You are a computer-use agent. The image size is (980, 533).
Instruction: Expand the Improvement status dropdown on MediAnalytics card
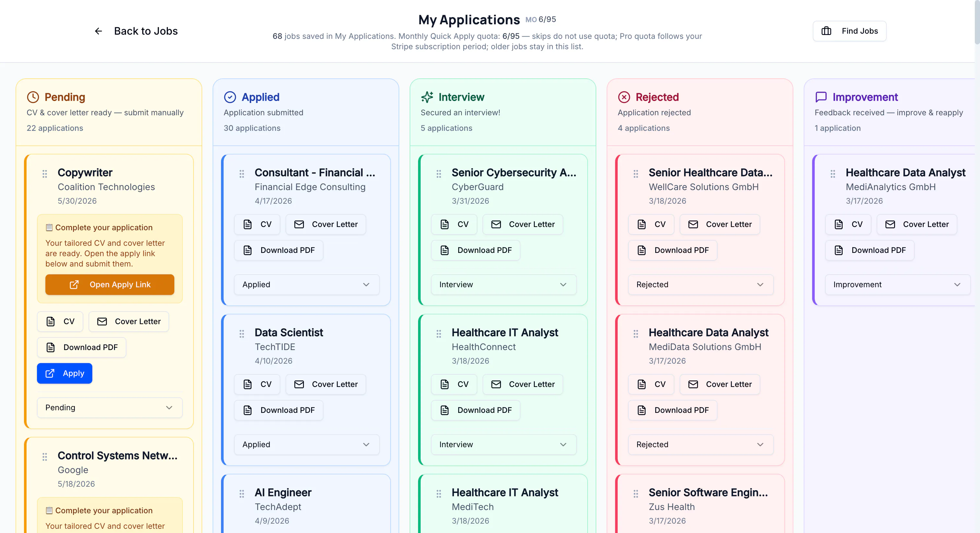(x=898, y=285)
